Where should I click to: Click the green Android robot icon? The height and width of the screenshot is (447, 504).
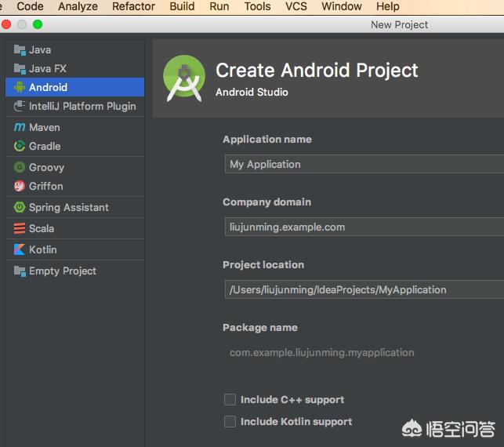click(x=20, y=87)
